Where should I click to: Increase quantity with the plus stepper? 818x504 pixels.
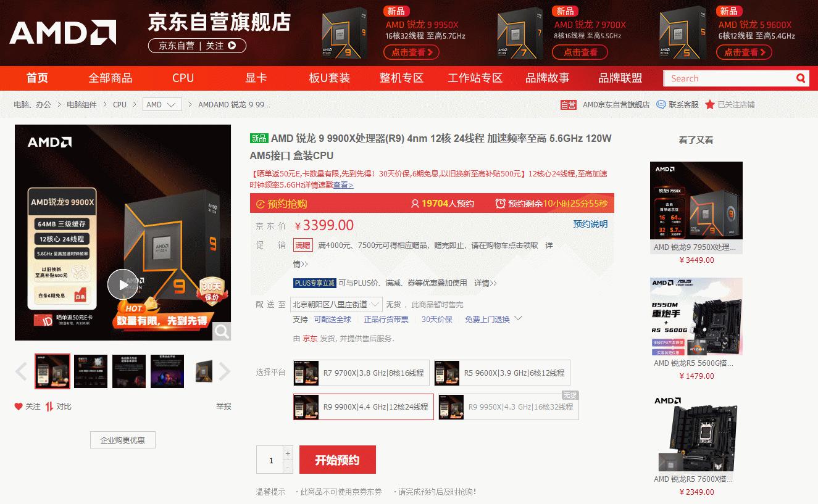point(288,453)
